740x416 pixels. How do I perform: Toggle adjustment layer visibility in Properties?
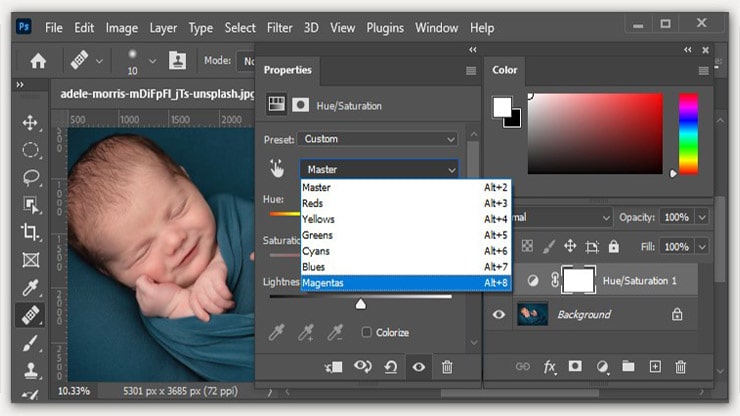[419, 367]
